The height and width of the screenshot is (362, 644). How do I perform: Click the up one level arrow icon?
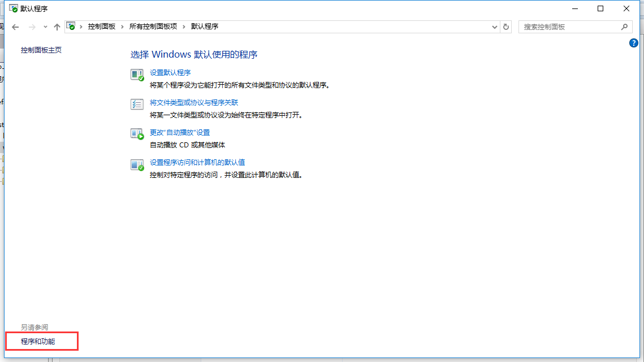(57, 26)
